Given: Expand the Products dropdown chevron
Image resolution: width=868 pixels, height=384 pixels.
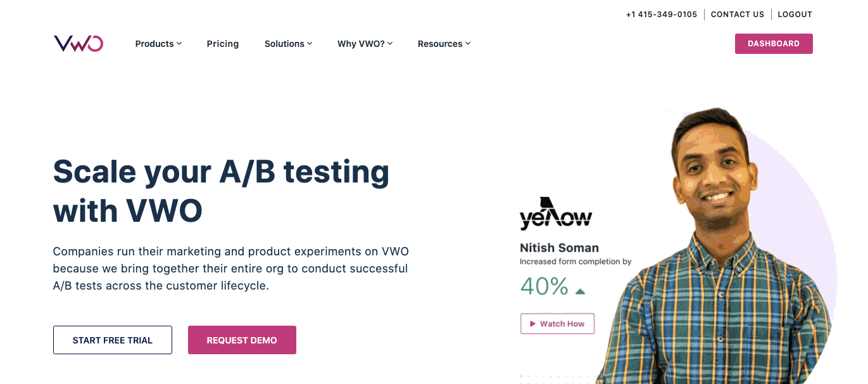Looking at the screenshot, I should point(179,44).
